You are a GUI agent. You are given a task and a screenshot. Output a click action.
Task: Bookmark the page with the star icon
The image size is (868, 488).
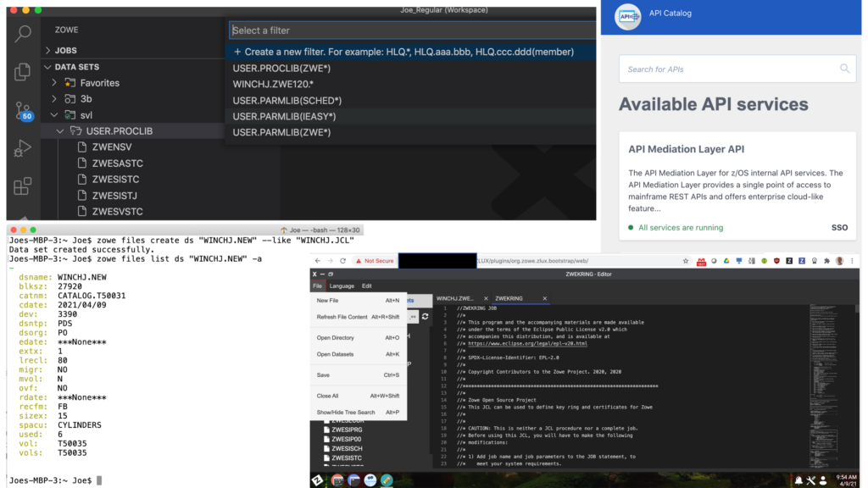(x=685, y=261)
